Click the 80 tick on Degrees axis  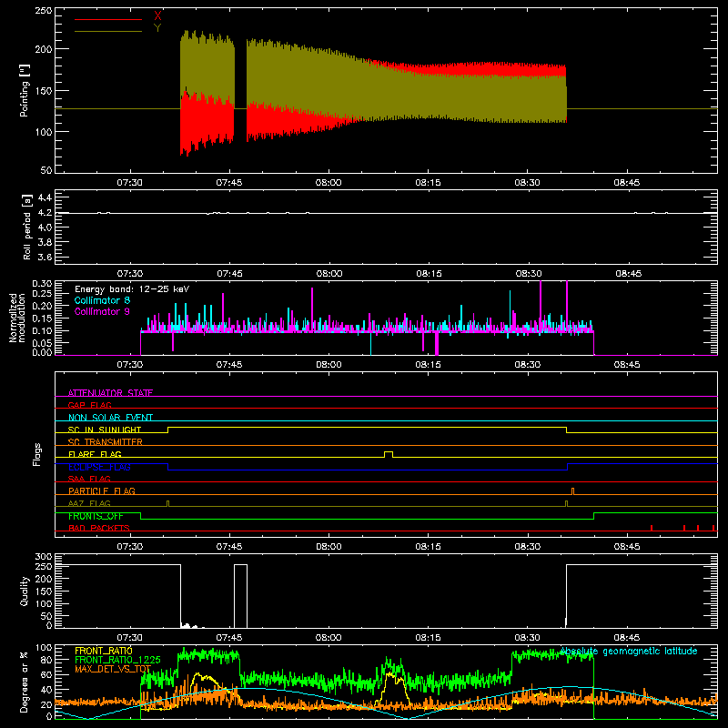(x=46, y=659)
